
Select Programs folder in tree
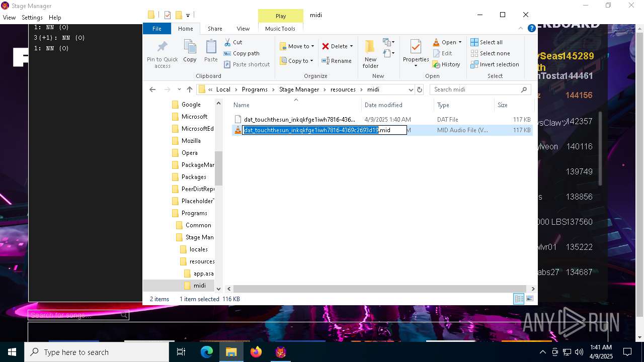[x=194, y=213]
